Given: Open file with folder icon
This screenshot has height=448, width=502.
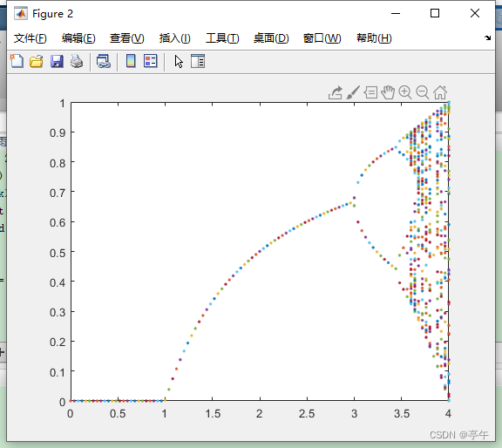Looking at the screenshot, I should click(x=37, y=61).
